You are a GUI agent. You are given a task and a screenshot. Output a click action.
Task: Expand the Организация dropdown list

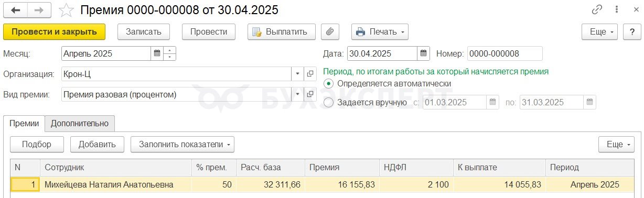(x=298, y=74)
